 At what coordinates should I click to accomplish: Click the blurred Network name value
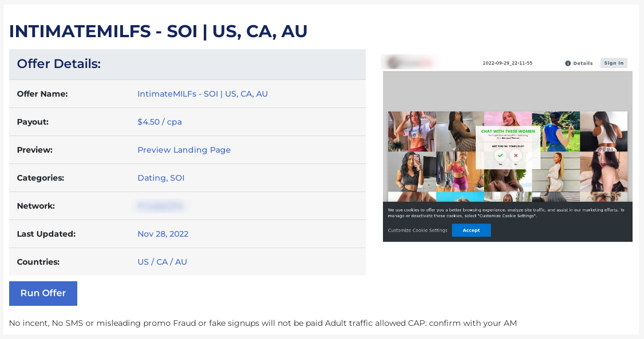pyautogui.click(x=160, y=206)
